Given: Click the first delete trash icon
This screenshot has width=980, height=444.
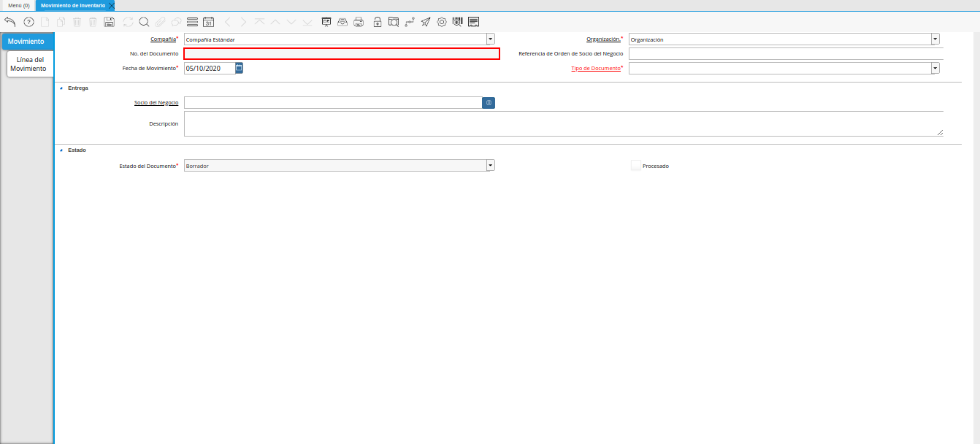Looking at the screenshot, I should [77, 22].
